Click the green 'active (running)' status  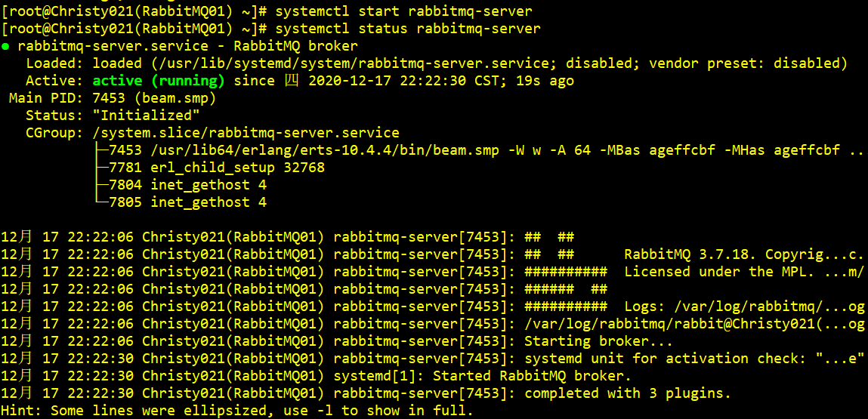pyautogui.click(x=159, y=81)
